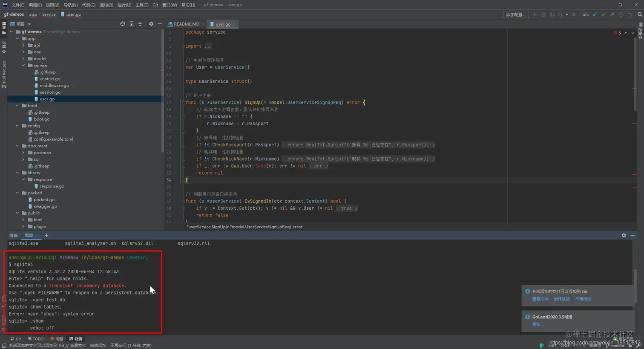Open Search Everywhere magnifier icon
This screenshot has height=349, width=644.
pyautogui.click(x=640, y=14)
